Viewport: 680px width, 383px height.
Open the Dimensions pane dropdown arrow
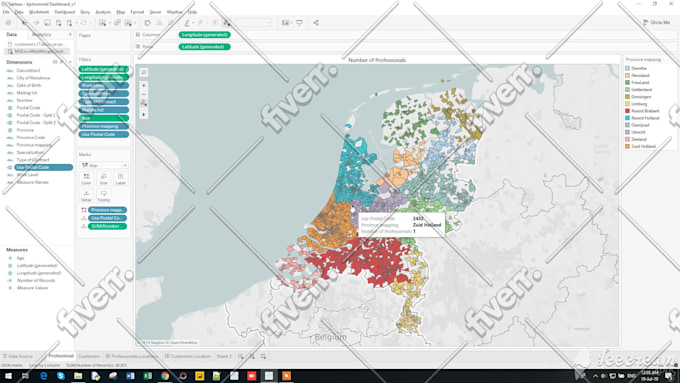coord(69,62)
